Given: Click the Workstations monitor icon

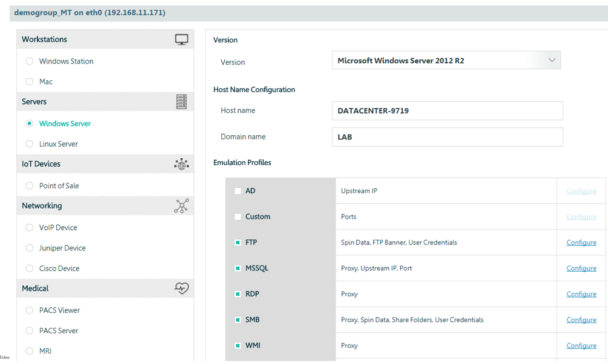Looking at the screenshot, I should [181, 39].
